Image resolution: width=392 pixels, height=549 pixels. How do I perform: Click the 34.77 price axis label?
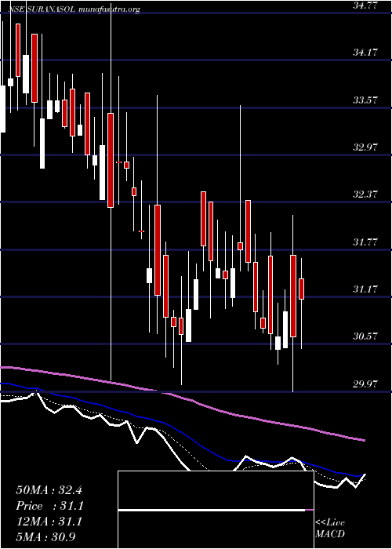coord(366,5)
